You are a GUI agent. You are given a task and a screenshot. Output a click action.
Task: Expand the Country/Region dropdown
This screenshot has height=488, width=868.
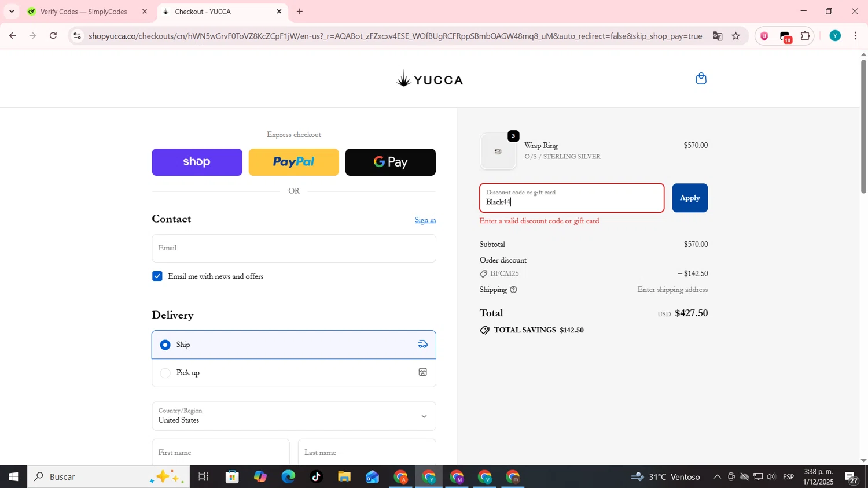click(294, 416)
